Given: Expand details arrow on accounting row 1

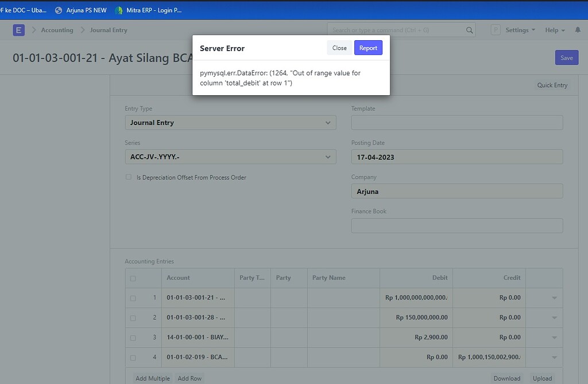Looking at the screenshot, I should pos(553,297).
